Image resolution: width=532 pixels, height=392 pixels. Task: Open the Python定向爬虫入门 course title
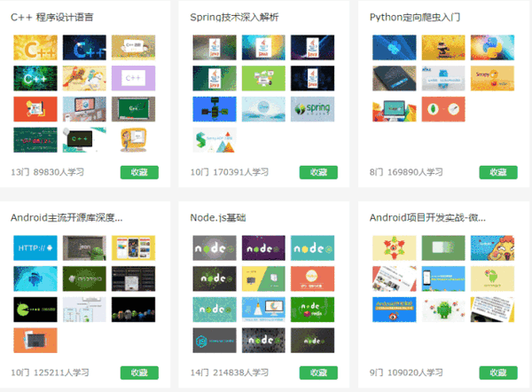(x=415, y=17)
